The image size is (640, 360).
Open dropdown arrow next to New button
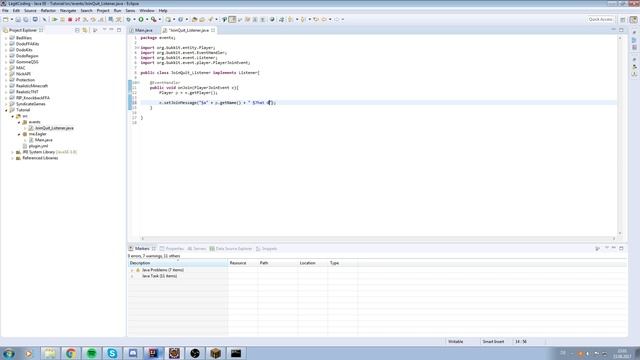pos(11,19)
